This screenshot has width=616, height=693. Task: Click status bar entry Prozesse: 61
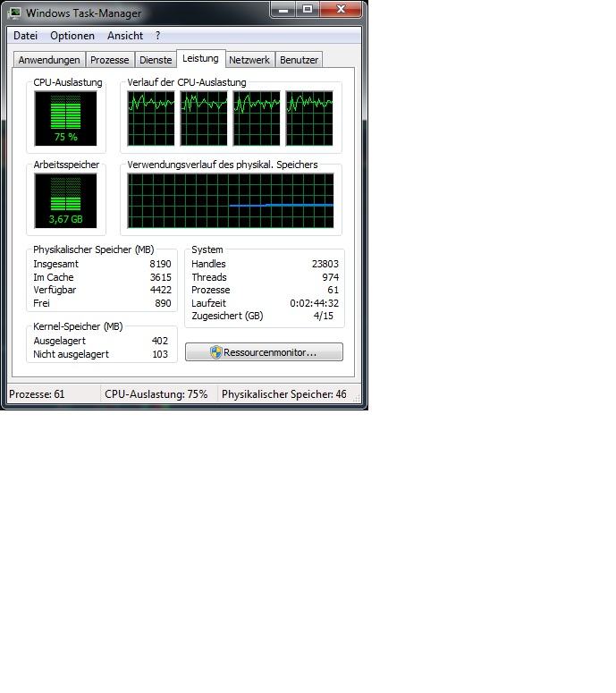(x=37, y=393)
